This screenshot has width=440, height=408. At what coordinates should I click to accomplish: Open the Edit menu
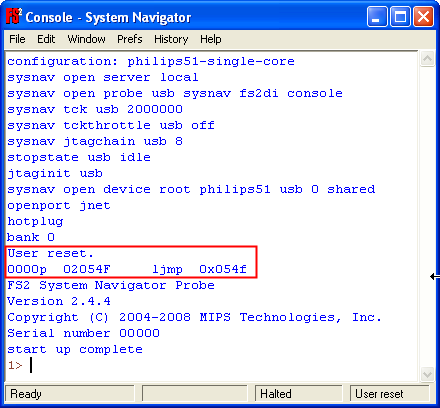(x=46, y=39)
